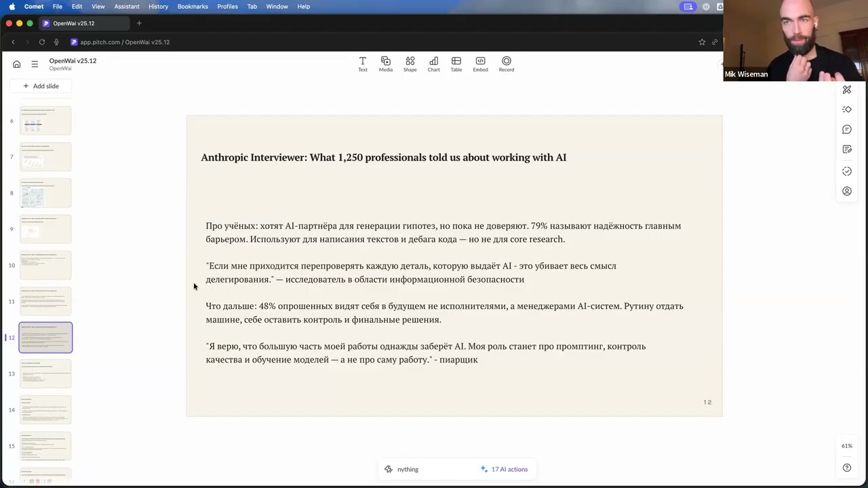Click the paragraph starting "Что дальше: 48%"
The height and width of the screenshot is (488, 868).
445,312
